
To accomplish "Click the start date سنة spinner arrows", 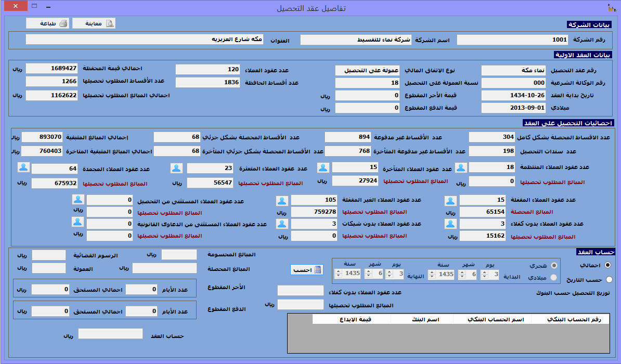I will [432, 274].
